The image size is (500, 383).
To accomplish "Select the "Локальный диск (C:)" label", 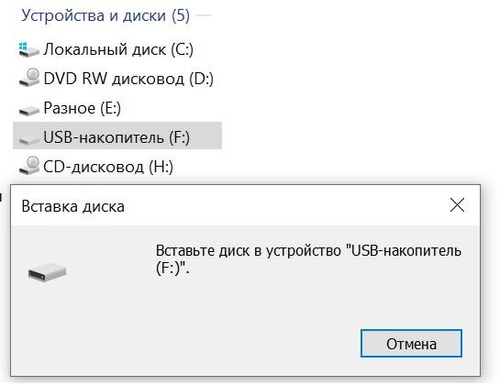I will point(118,50).
